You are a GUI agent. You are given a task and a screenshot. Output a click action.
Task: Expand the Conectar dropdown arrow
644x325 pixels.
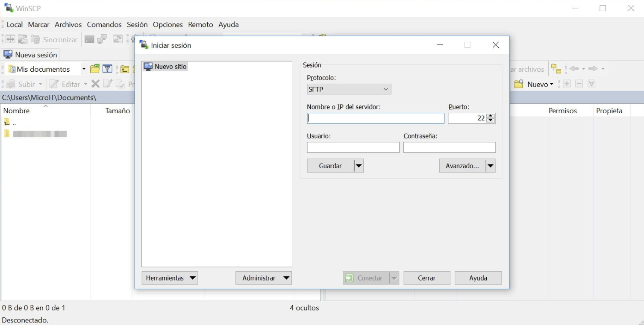(394, 278)
